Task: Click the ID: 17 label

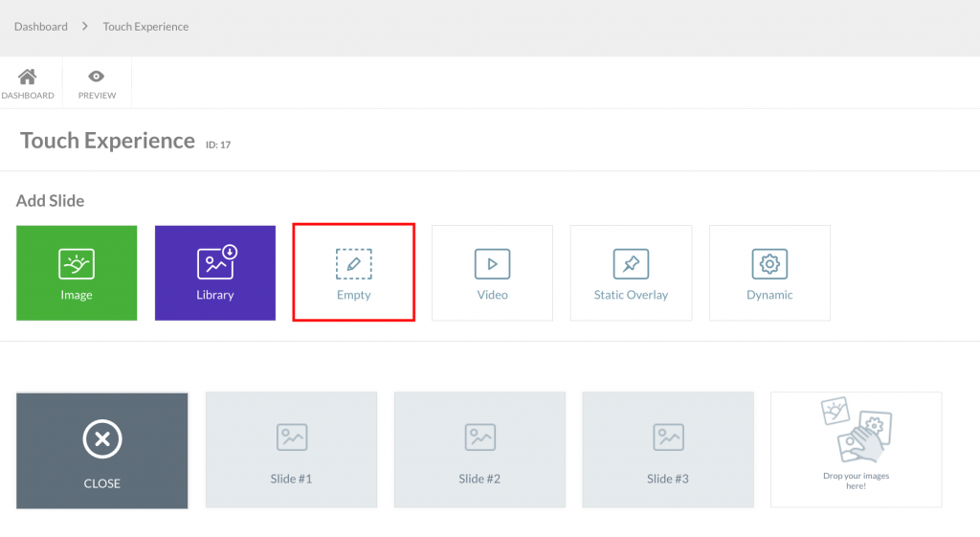Action: (218, 145)
